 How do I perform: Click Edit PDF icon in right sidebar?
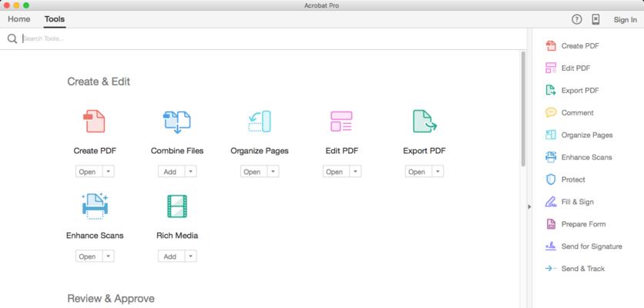550,69
